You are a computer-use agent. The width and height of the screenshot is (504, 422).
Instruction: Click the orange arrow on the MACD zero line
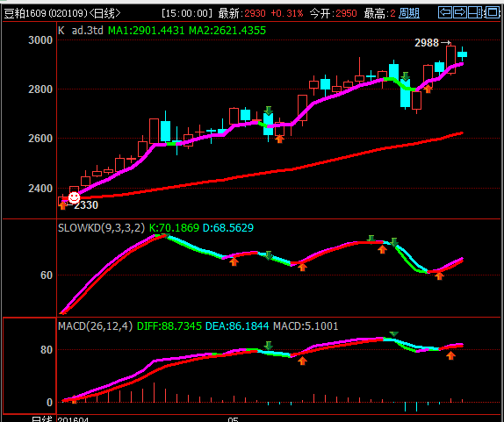pyautogui.click(x=75, y=400)
